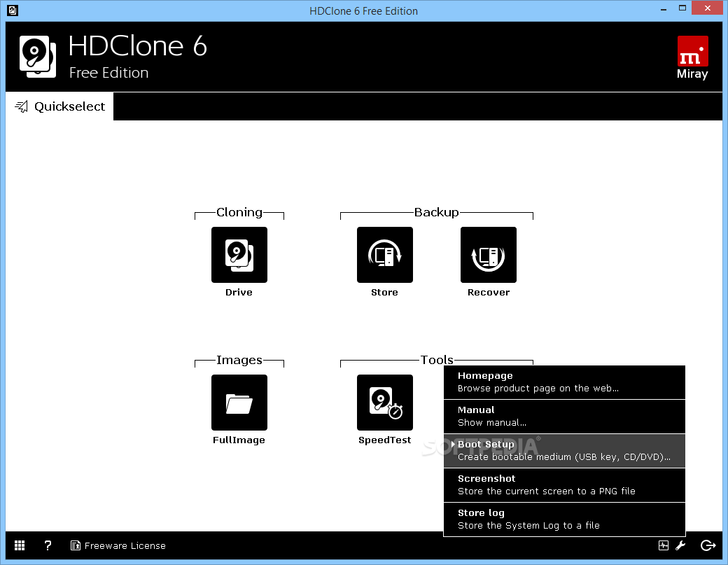Click the Miray logo
Screen dimensions: 728x565
(x=692, y=57)
